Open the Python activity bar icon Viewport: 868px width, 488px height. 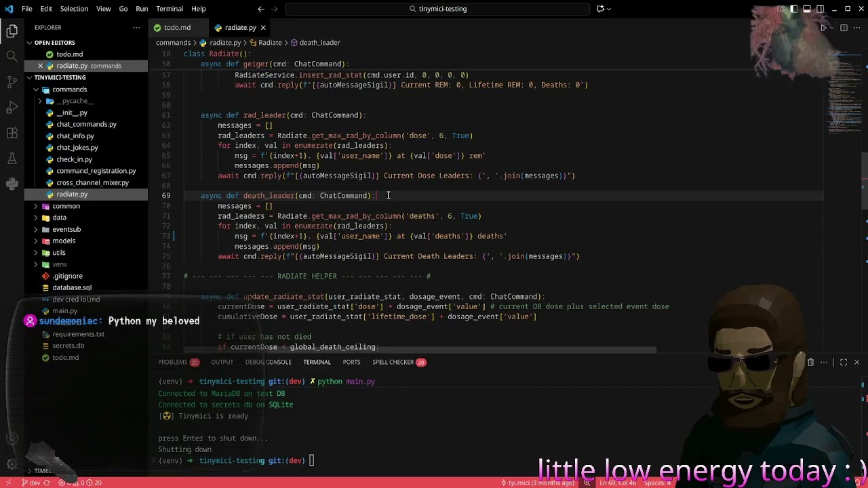tap(12, 184)
